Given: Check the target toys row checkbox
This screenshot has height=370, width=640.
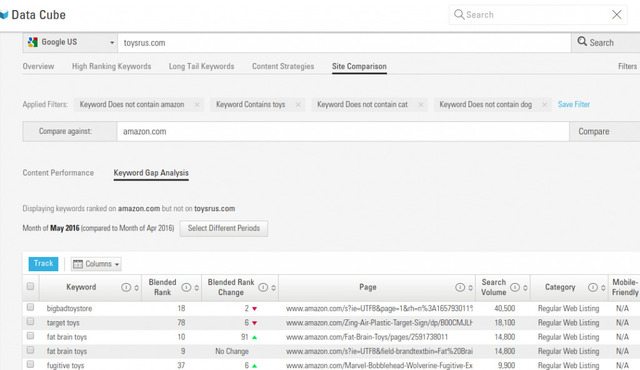Looking at the screenshot, I should click(30, 321).
